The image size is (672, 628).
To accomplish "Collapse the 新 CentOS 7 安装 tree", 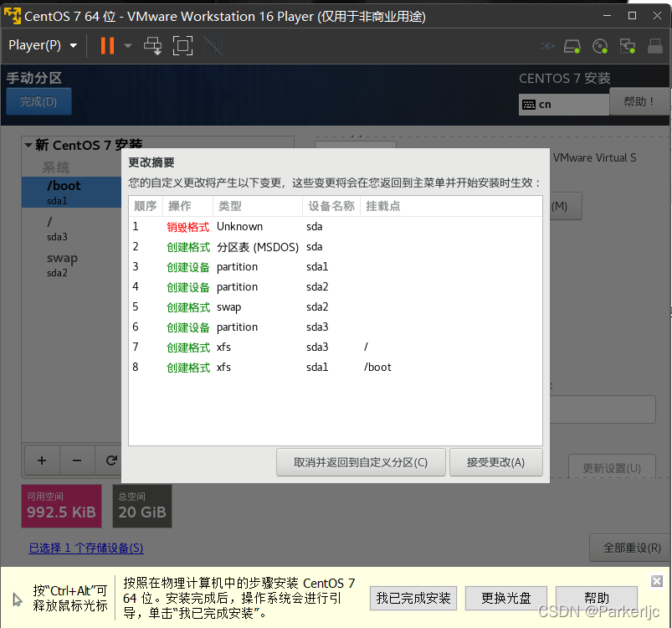I will click(28, 146).
